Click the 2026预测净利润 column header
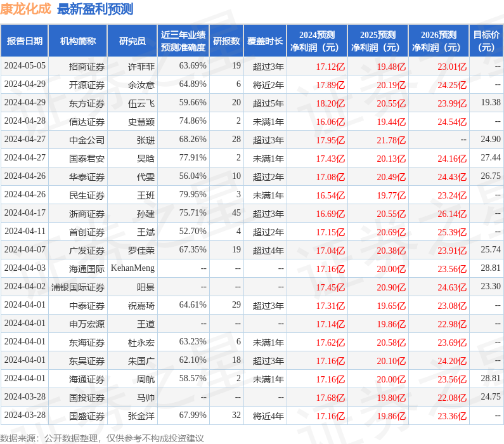 tap(439, 41)
